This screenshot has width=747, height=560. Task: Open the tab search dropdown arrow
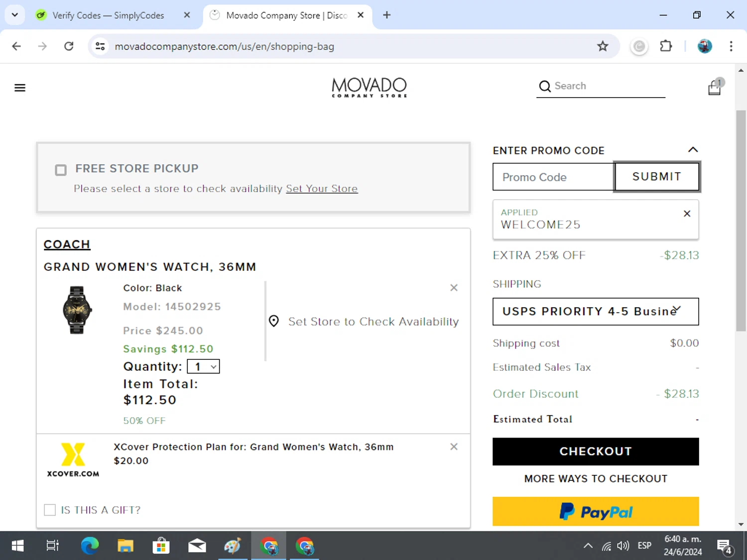(15, 15)
